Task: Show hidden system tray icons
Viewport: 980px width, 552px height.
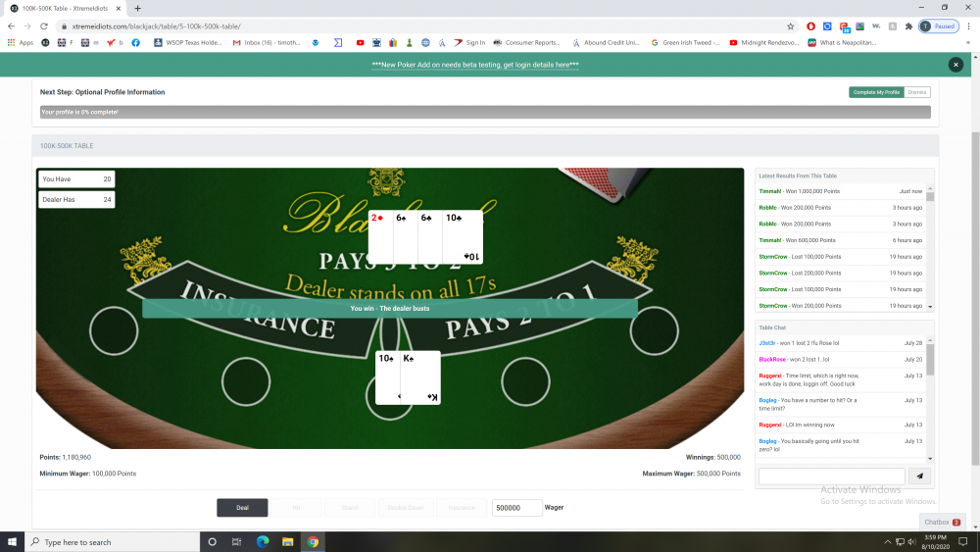Action: (x=887, y=541)
